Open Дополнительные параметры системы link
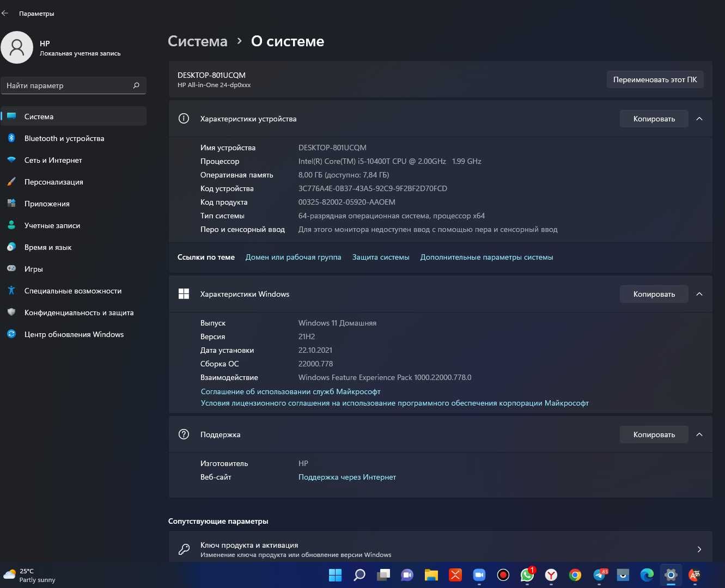The image size is (725, 588). (x=486, y=257)
